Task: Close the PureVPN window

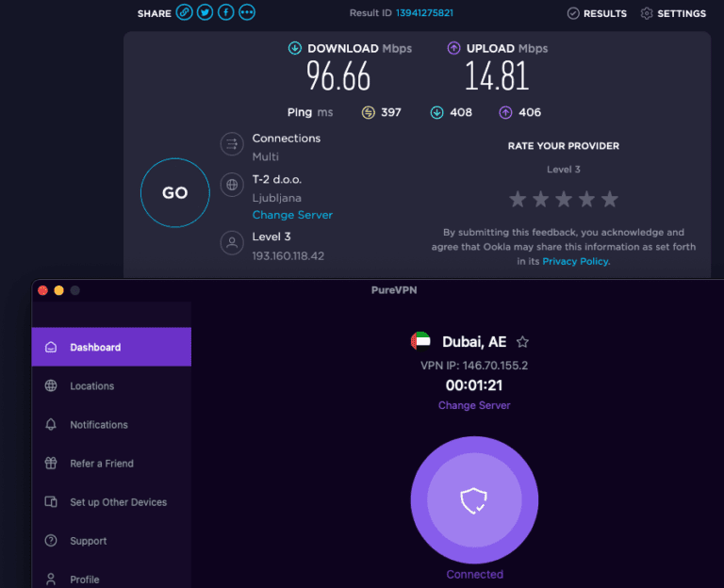Action: [x=43, y=290]
